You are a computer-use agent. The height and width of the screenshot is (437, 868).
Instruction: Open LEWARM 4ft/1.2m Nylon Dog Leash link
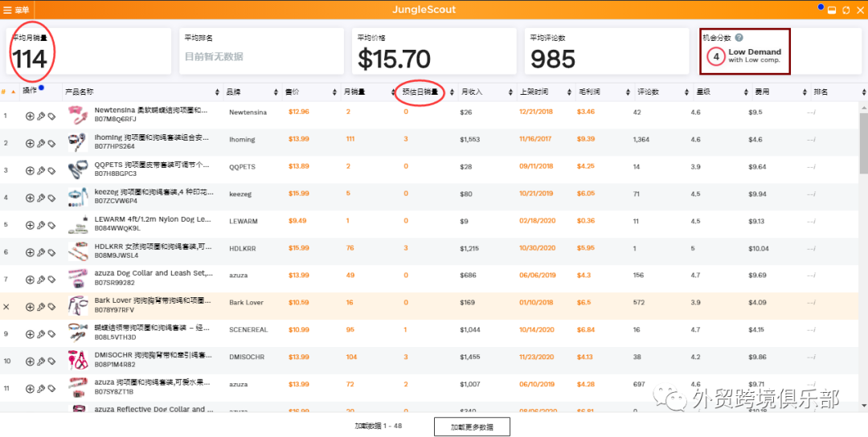[153, 219]
